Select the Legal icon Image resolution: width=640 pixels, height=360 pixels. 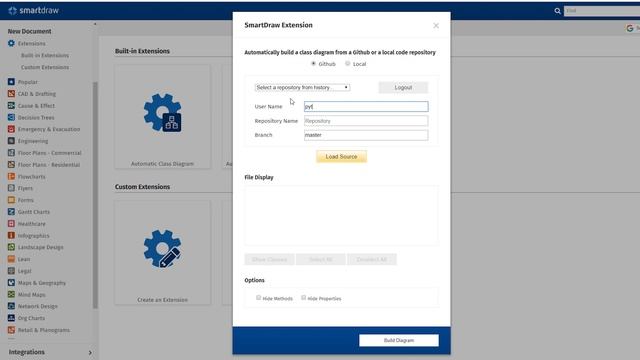11,271
